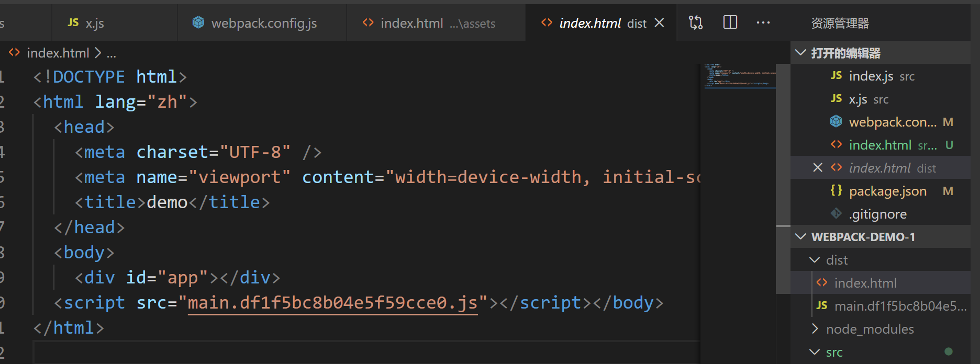Image resolution: width=980 pixels, height=364 pixels.
Task: Close the index.html dist tab
Action: click(660, 23)
